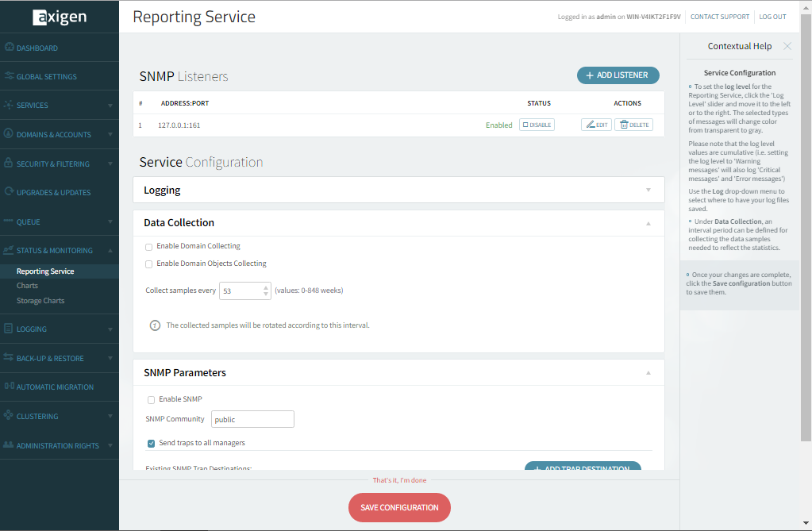
Task: Expand the Logging section
Action: (648, 190)
